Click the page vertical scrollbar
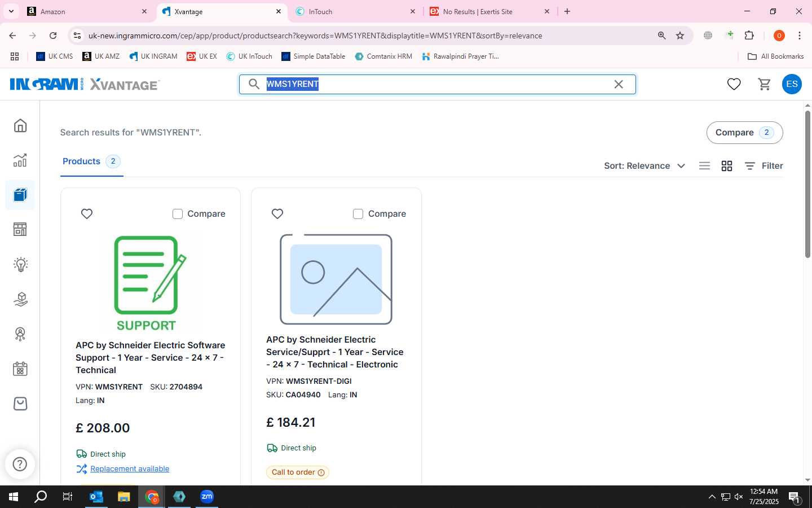The height and width of the screenshot is (508, 812). coord(807,185)
